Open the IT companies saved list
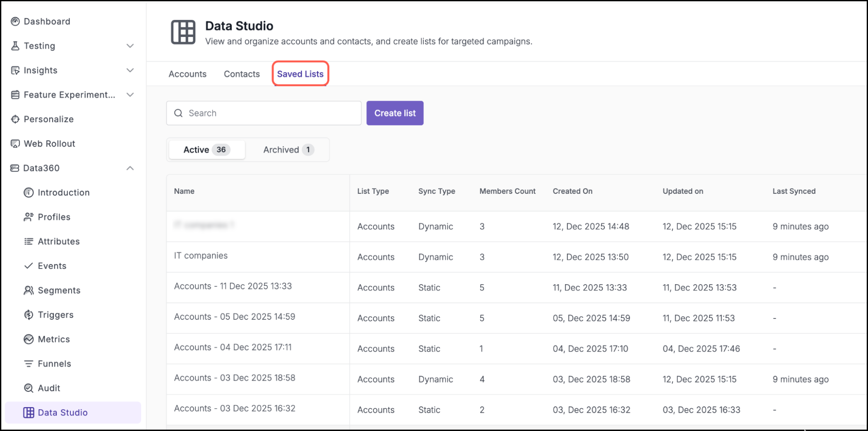Viewport: 868px width, 431px height. 201,255
